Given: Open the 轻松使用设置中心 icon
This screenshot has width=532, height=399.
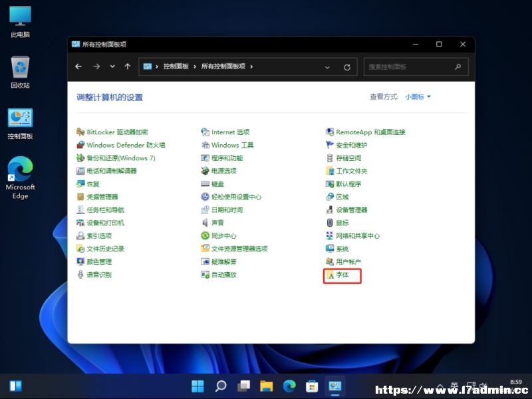Looking at the screenshot, I should point(205,197).
